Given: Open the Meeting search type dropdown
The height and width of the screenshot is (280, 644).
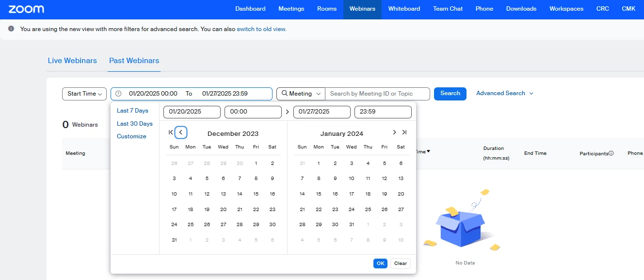Looking at the screenshot, I should click(301, 94).
